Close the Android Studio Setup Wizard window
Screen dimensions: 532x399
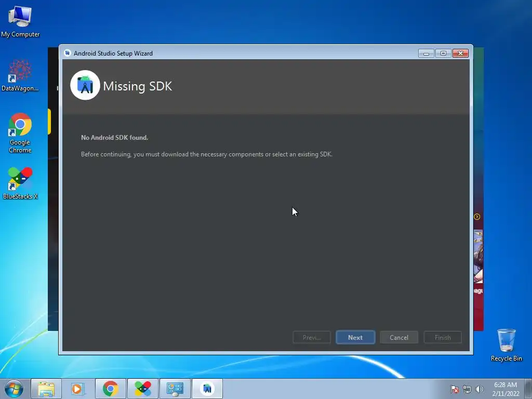[460, 54]
